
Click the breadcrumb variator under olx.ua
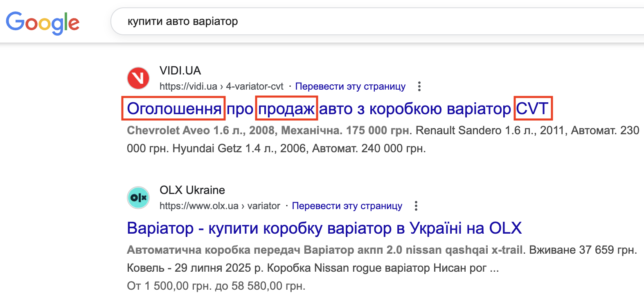coord(264,206)
